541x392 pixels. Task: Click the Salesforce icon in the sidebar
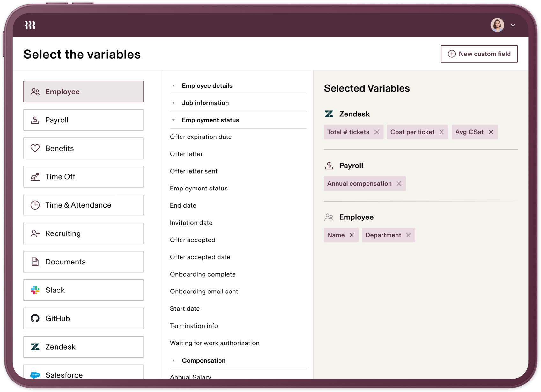click(x=35, y=375)
